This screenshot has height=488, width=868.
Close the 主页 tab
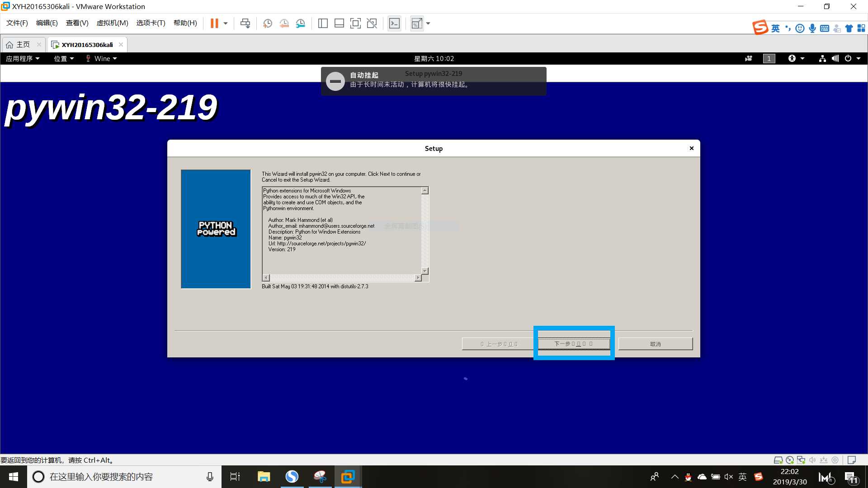[x=39, y=45]
